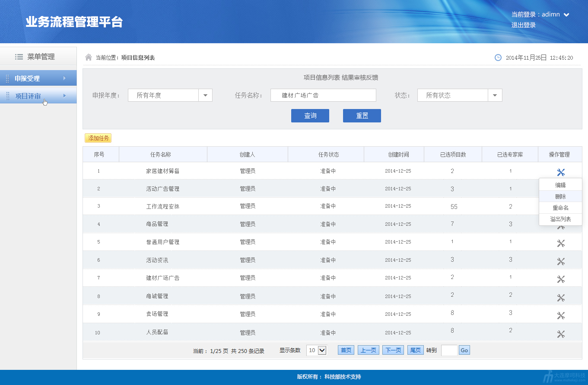Click task name 家居建材筹备
This screenshot has width=588, height=385.
click(x=163, y=171)
